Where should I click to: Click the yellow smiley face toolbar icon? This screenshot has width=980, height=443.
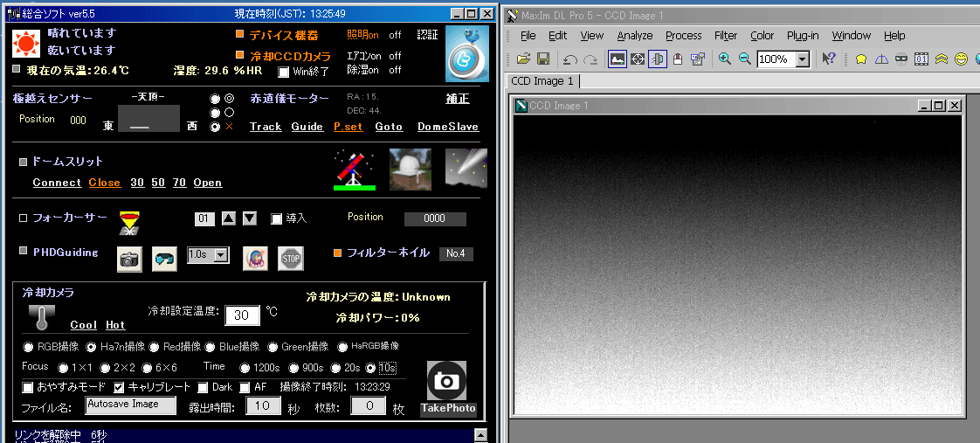(961, 59)
